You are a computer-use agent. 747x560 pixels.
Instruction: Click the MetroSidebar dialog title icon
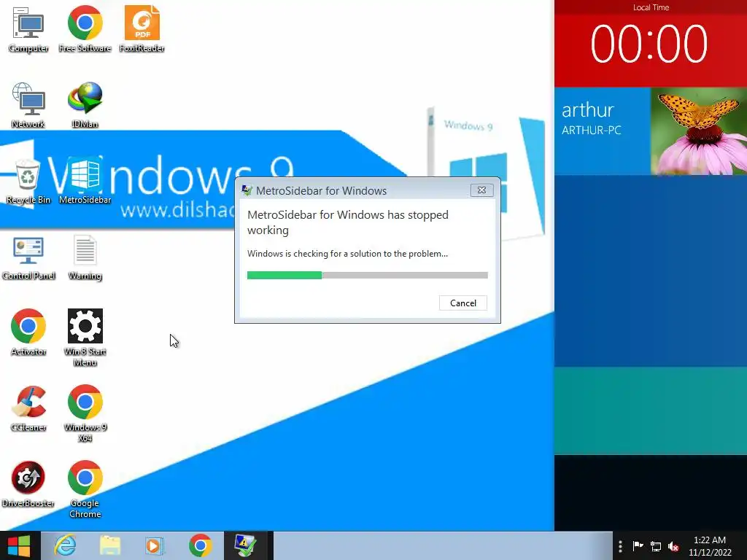pos(247,190)
